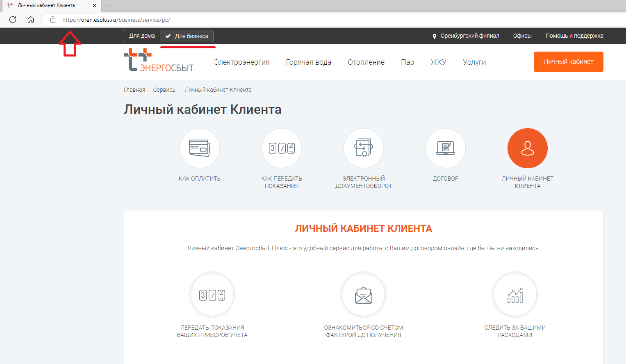
Task: Click the 'Главная' breadcrumb link
Action: (x=134, y=90)
